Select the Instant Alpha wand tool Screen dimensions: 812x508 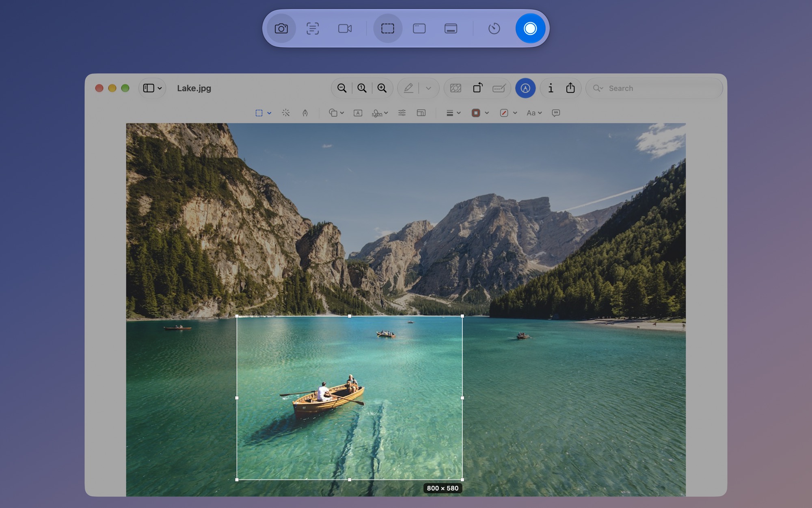coord(286,113)
